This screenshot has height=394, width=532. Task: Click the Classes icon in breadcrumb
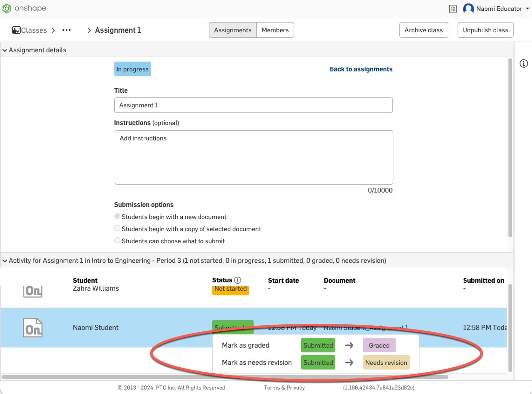[x=16, y=30]
